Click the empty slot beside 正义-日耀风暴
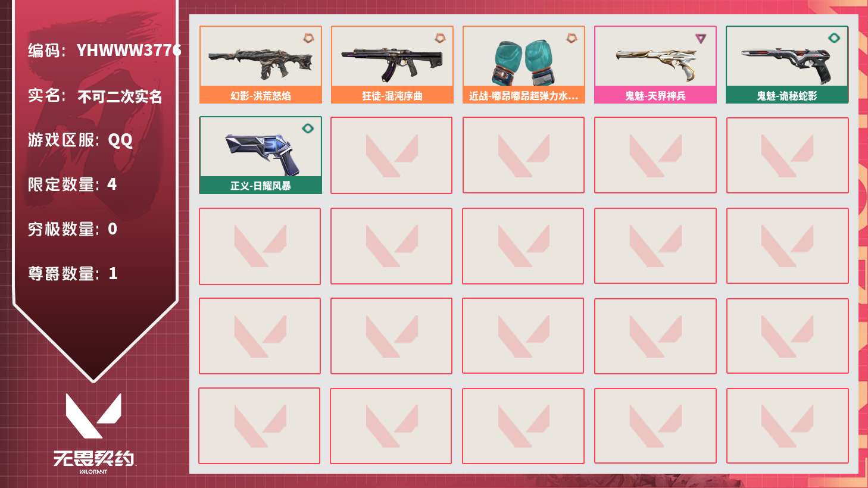 pos(392,155)
